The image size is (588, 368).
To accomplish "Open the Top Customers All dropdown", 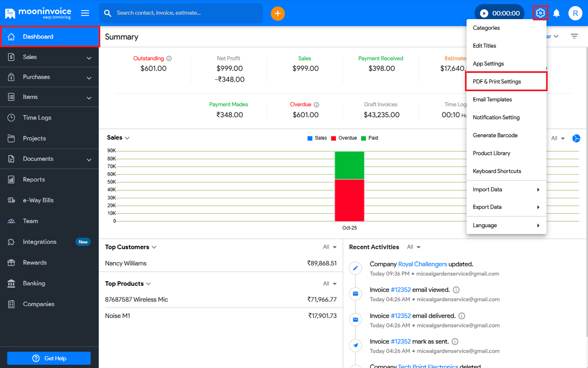I will click(330, 247).
